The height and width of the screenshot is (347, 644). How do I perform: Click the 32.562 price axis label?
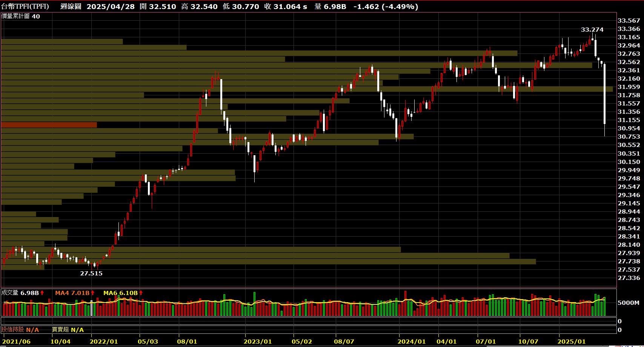click(629, 62)
